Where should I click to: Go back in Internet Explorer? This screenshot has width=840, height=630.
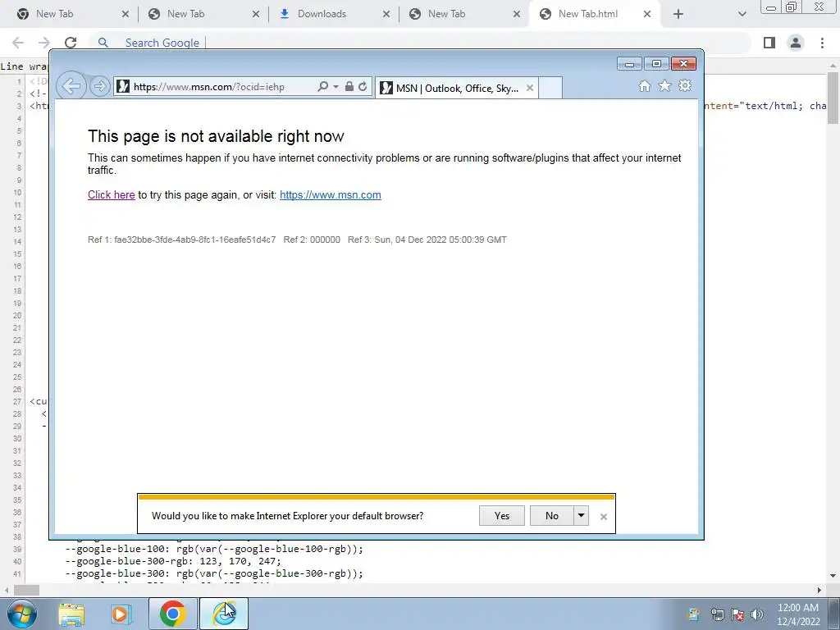[71, 85]
